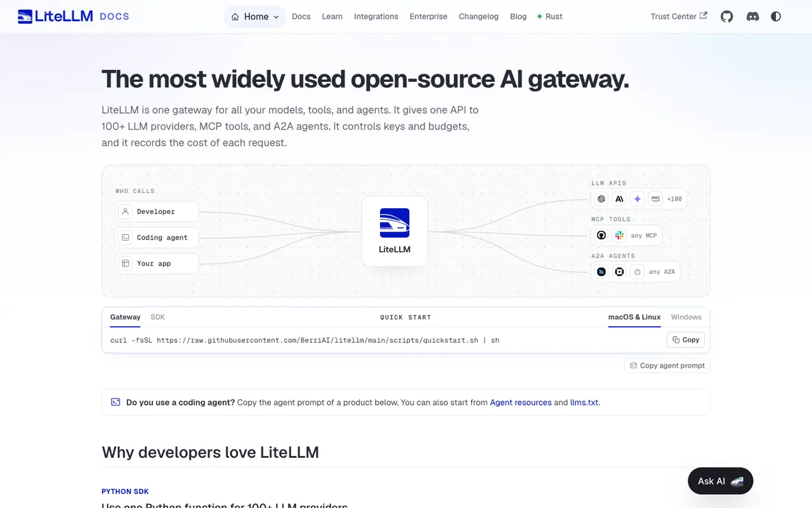Click the Copy agent prompt button
The image size is (812, 508).
667,366
